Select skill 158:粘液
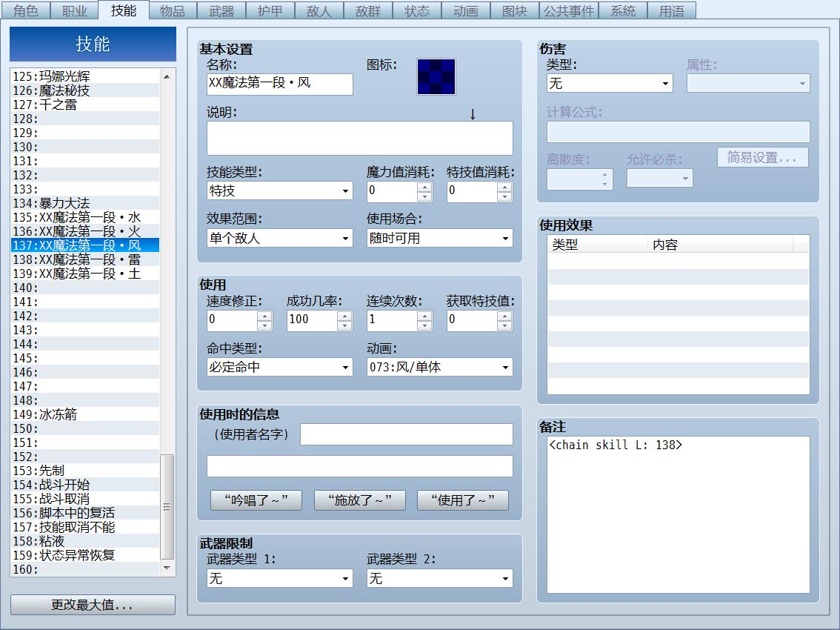The width and height of the screenshot is (840, 630). (x=85, y=541)
